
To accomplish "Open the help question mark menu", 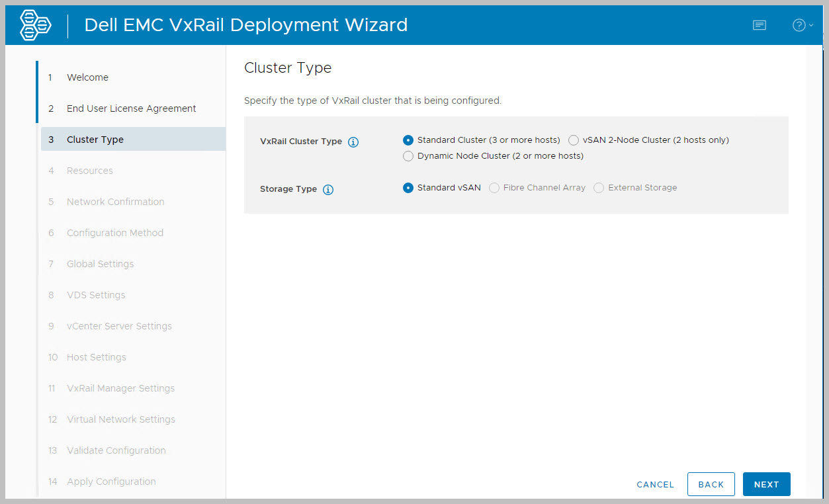I will pos(801,25).
